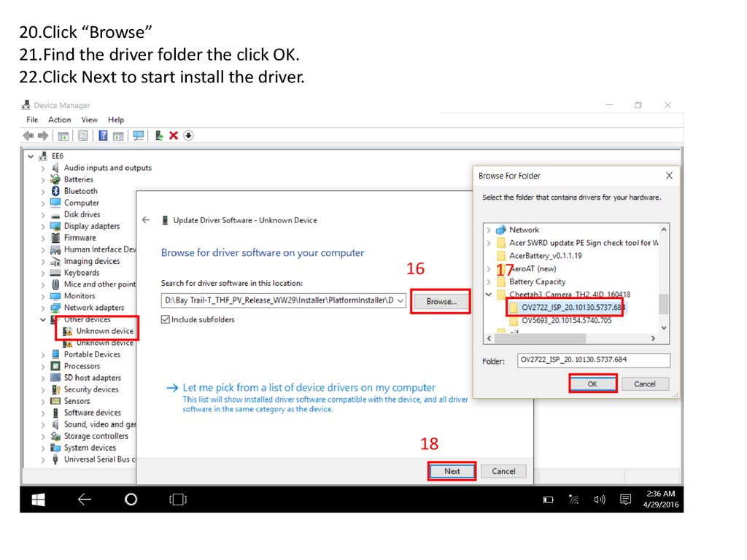Image resolution: width=747 pixels, height=560 pixels.
Task: Select the Battery Capacity folder
Action: (x=538, y=282)
